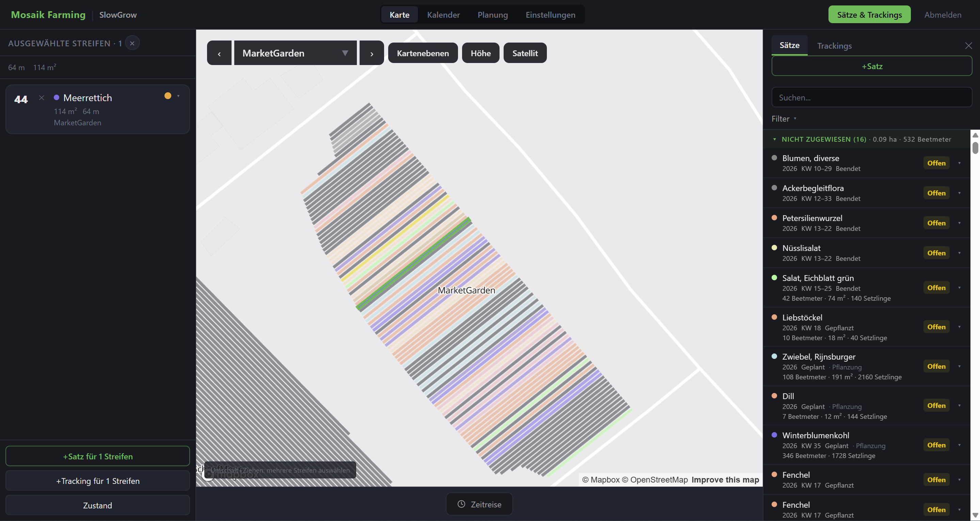Click the Mosaik Farming logo
980x521 pixels.
[48, 14]
